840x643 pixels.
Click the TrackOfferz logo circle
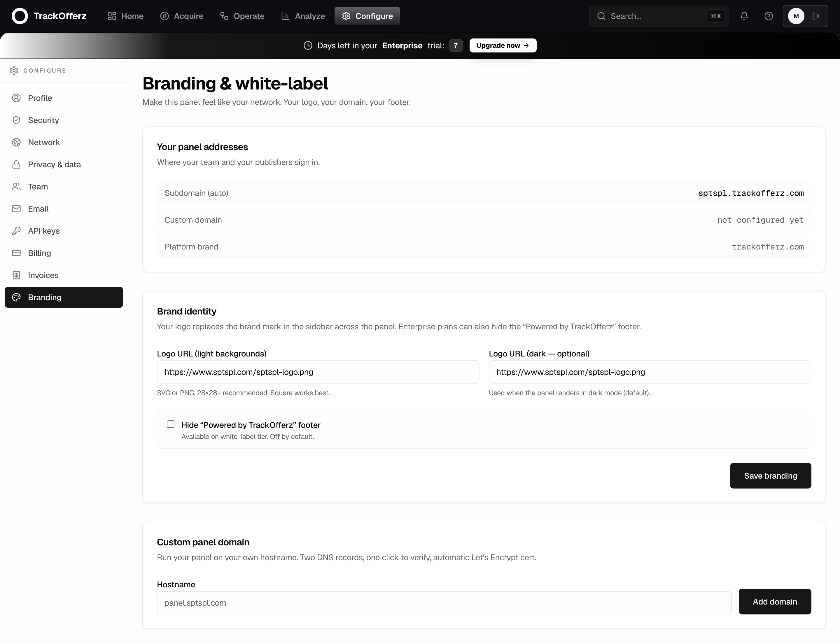[20, 16]
